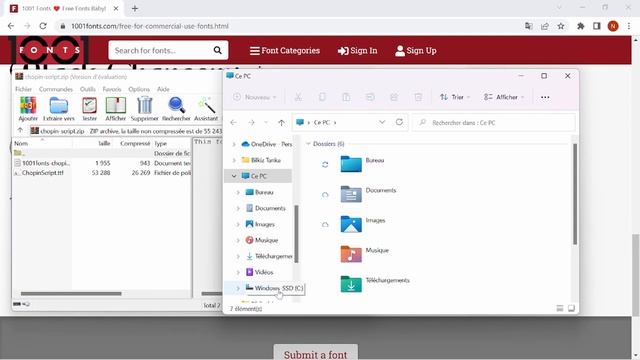Screen dimensions: 640x360
Task: Click the Rechercher dans Ce PC field
Action: point(494,122)
